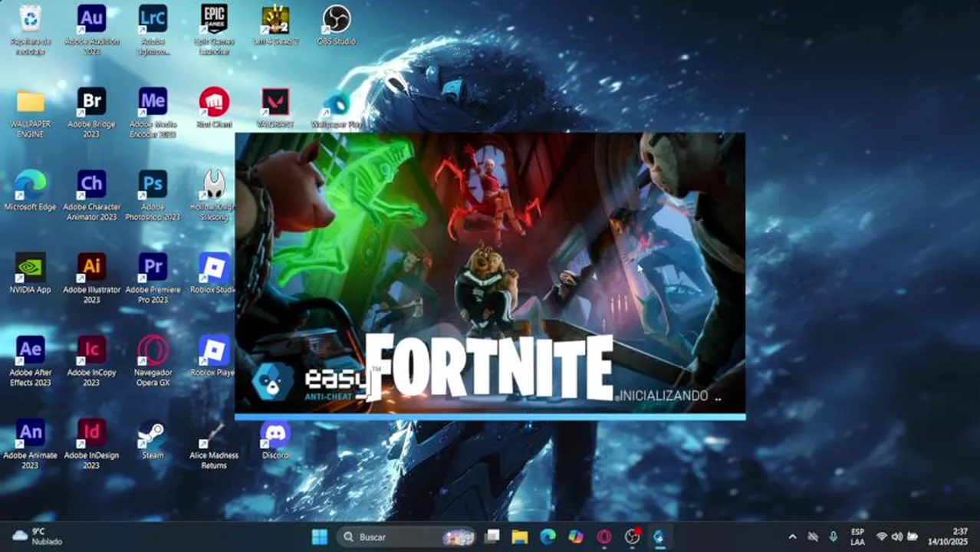The width and height of the screenshot is (980, 552).
Task: Open the ESP LAA language switcher
Action: pyautogui.click(x=857, y=537)
